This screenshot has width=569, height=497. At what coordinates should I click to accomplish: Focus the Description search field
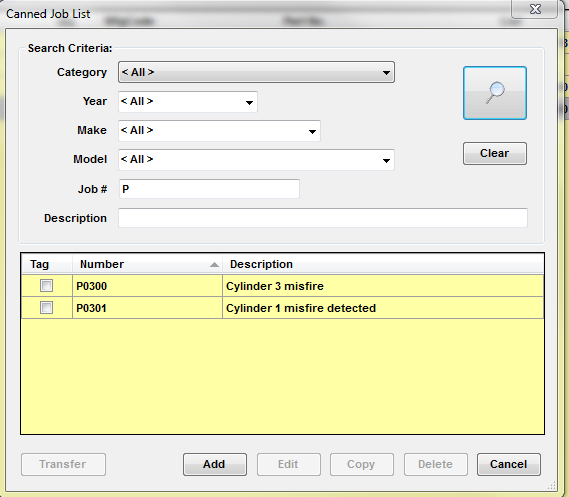click(323, 218)
